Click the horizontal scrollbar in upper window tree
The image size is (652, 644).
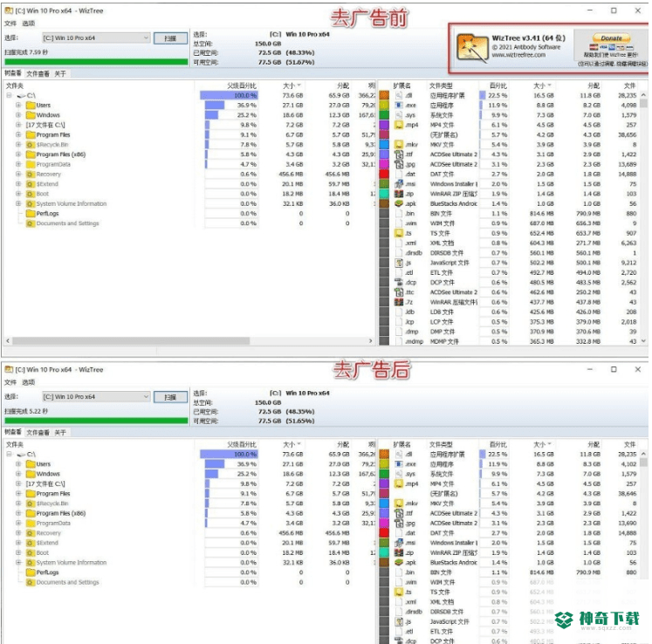pyautogui.click(x=131, y=341)
